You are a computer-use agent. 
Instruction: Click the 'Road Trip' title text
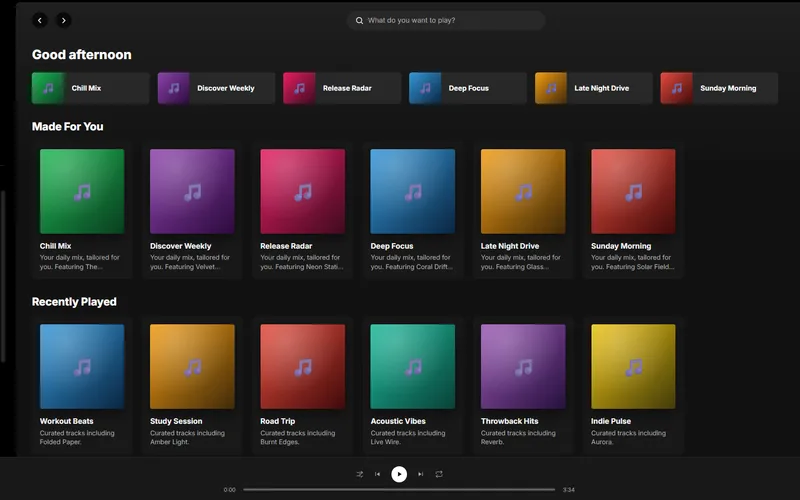tap(278, 421)
